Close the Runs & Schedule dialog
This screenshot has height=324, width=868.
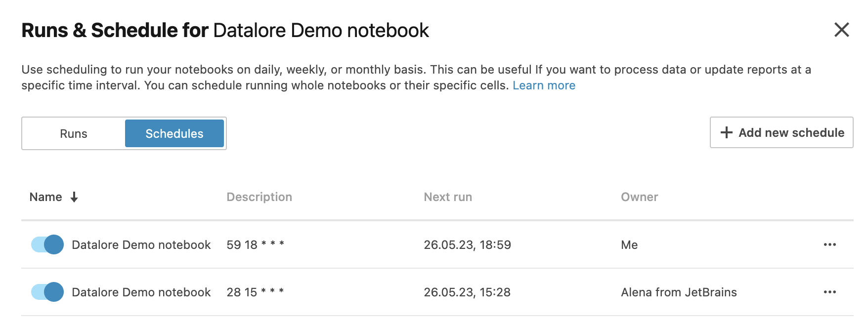click(x=841, y=30)
